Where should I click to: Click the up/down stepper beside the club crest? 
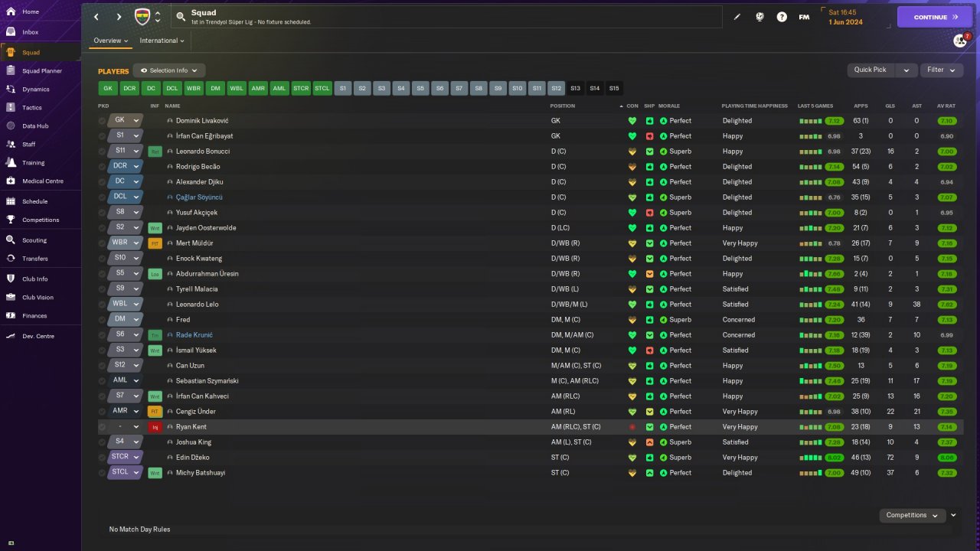(158, 17)
